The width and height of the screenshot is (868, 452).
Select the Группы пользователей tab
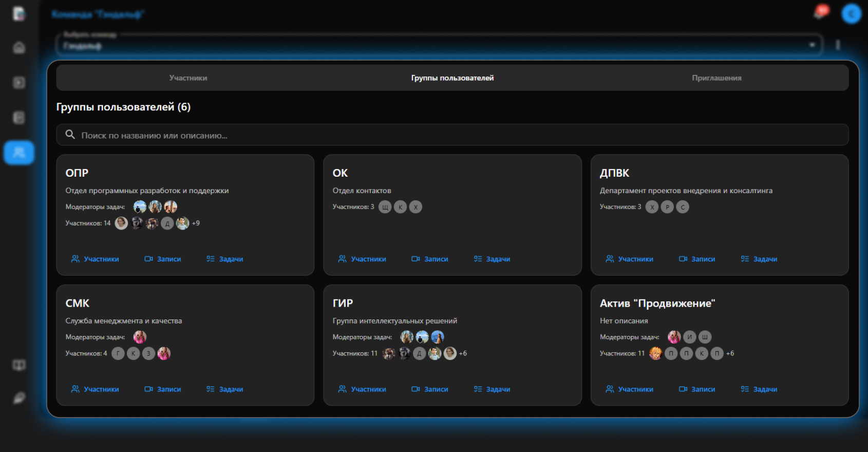point(452,78)
